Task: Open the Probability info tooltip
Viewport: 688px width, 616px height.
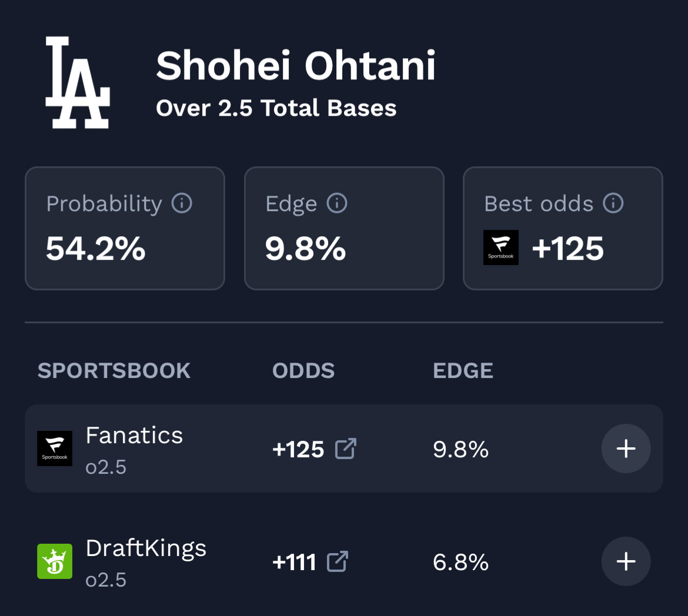Action: click(182, 203)
